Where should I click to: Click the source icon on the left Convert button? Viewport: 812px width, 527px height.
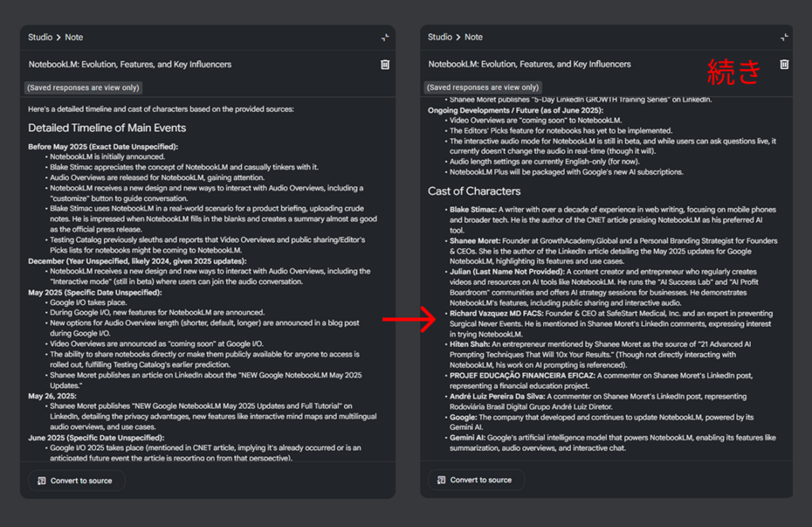[x=42, y=481]
